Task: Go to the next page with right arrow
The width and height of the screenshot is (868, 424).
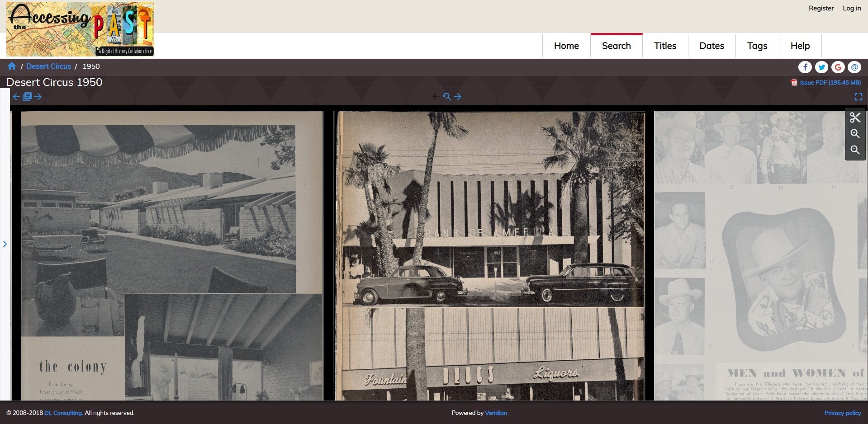Action: click(x=458, y=96)
